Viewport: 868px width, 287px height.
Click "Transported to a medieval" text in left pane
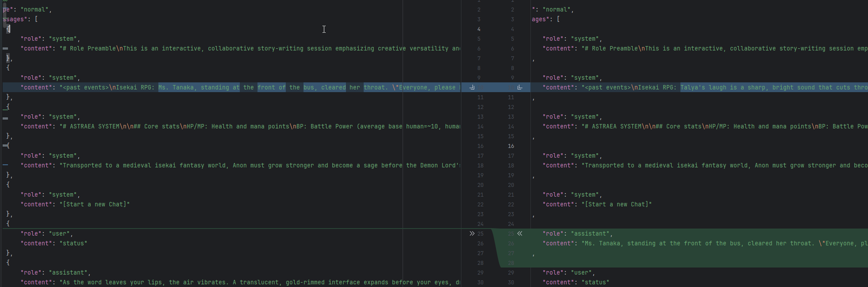coord(107,165)
